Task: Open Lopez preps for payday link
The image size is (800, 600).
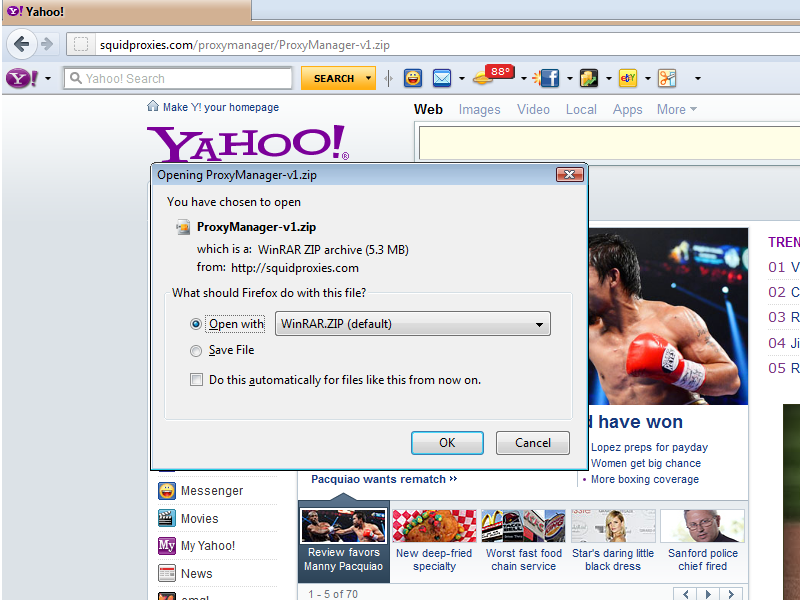Action: tap(649, 447)
